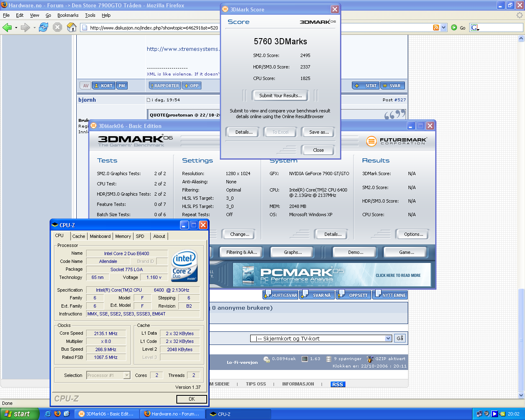Open Back button history dropdown arrow
This screenshot has width=525, height=420.
16,27
